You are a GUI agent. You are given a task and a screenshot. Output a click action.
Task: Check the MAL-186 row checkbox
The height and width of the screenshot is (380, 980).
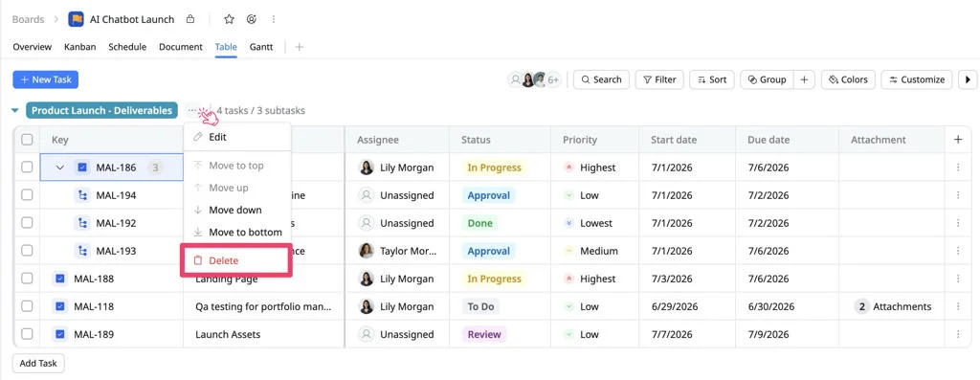(27, 167)
